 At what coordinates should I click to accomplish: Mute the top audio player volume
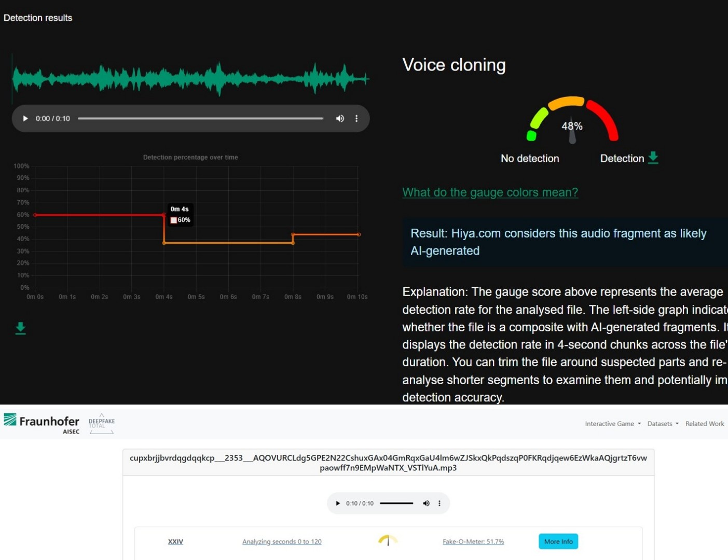tap(340, 119)
